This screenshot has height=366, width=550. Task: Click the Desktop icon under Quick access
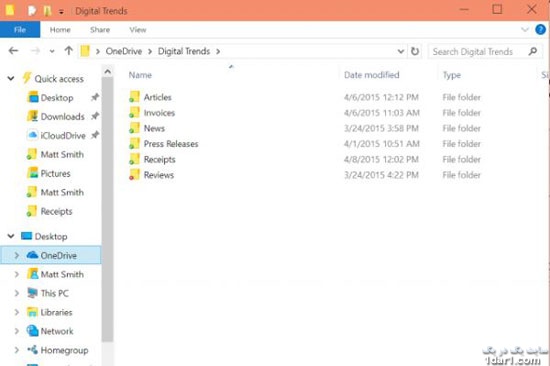[x=32, y=97]
